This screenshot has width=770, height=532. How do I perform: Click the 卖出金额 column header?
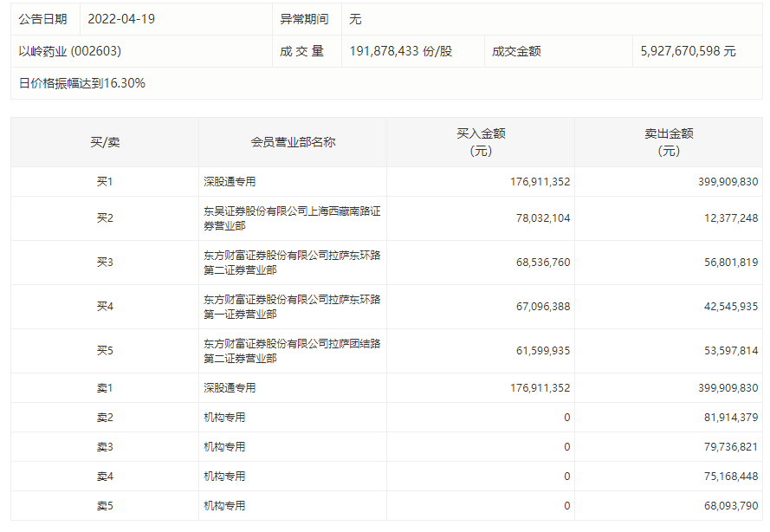[669, 142]
